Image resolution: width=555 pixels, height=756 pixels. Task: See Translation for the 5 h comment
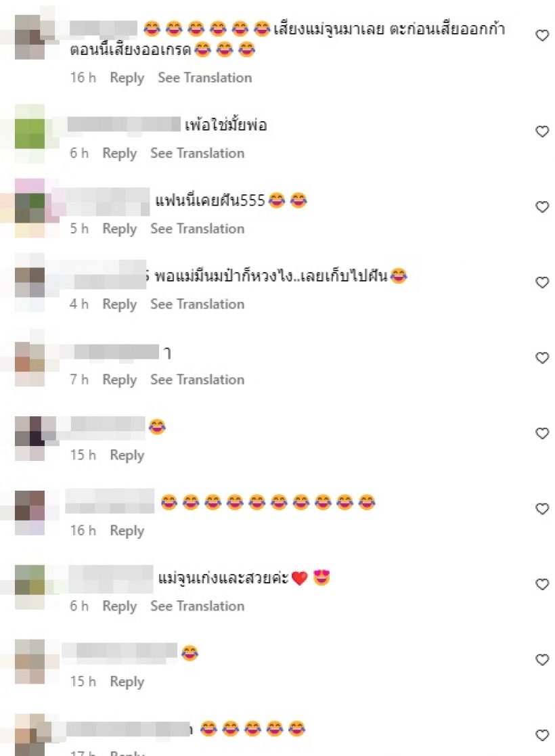(x=197, y=229)
